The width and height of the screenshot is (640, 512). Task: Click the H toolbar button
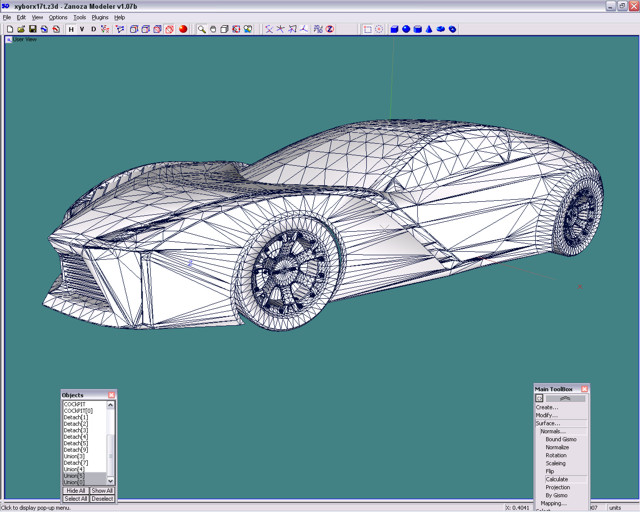coord(71,29)
